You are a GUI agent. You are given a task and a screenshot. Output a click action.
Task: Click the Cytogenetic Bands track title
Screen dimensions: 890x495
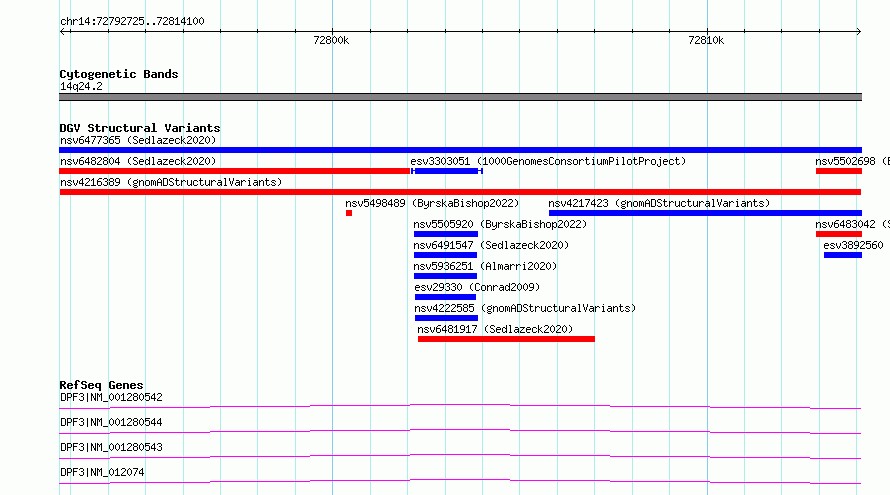coord(119,74)
